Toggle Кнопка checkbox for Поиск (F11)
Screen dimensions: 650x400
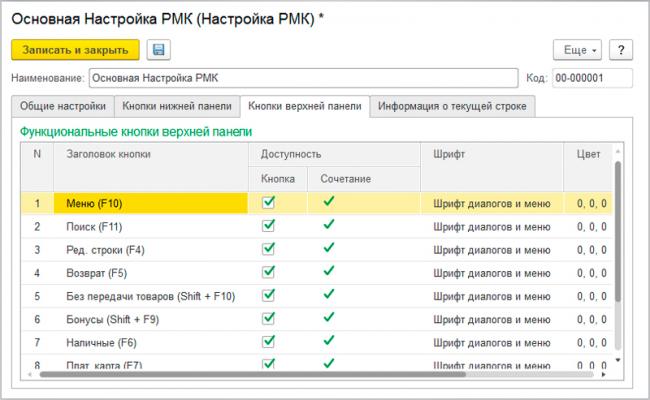(269, 225)
